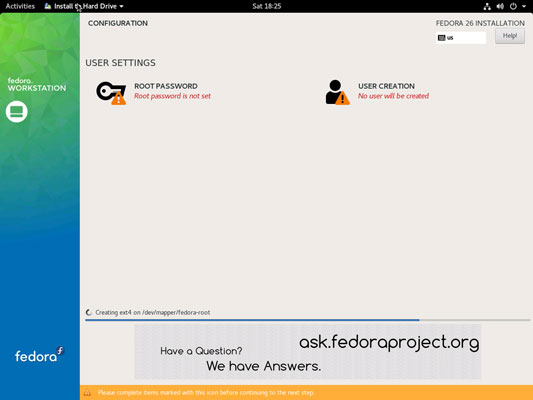Click 'Root password is not set' text
Screen dimensions: 533x400
pos(172,96)
